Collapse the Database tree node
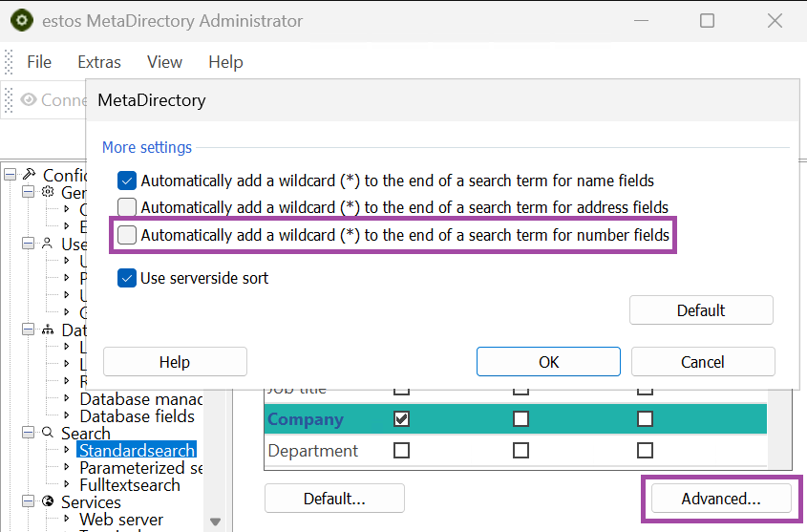Image resolution: width=807 pixels, height=532 pixels. 29,330
